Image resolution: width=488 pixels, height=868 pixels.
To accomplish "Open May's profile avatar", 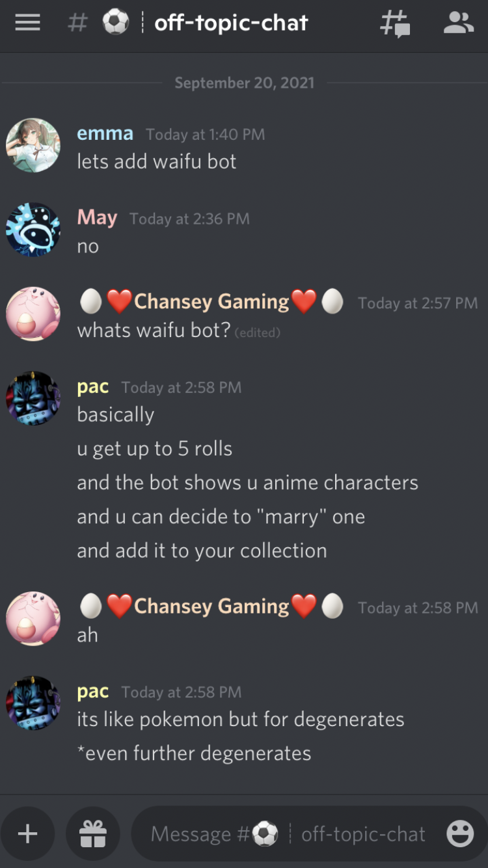I will (x=33, y=230).
